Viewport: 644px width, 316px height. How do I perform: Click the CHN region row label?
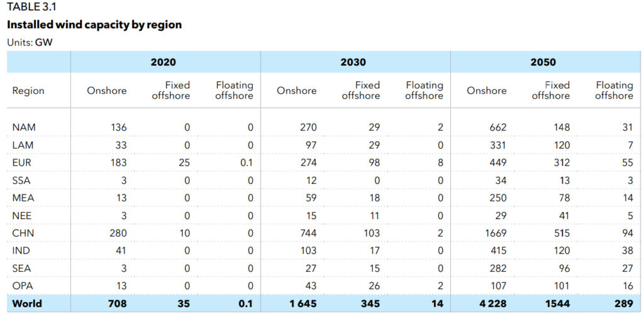22,233
